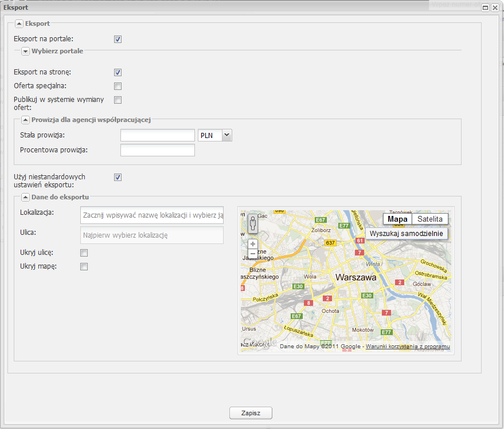The width and height of the screenshot is (504, 429).
Task: Click the Google logo on the map
Action: (259, 343)
